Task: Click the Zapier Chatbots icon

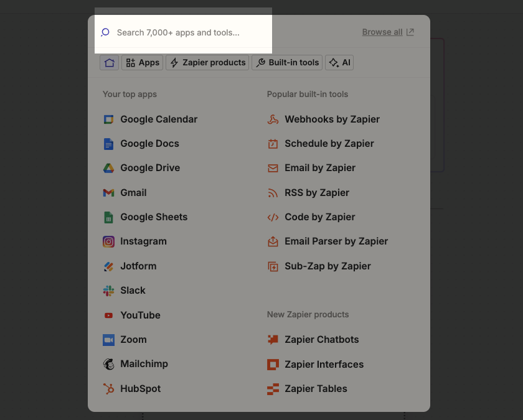Action: pyautogui.click(x=273, y=340)
